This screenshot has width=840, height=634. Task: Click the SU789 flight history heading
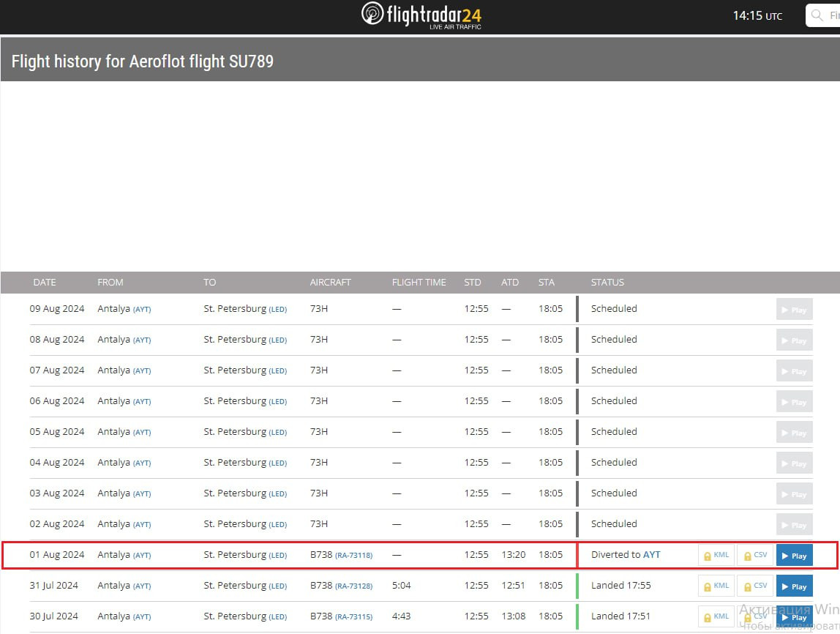[143, 61]
